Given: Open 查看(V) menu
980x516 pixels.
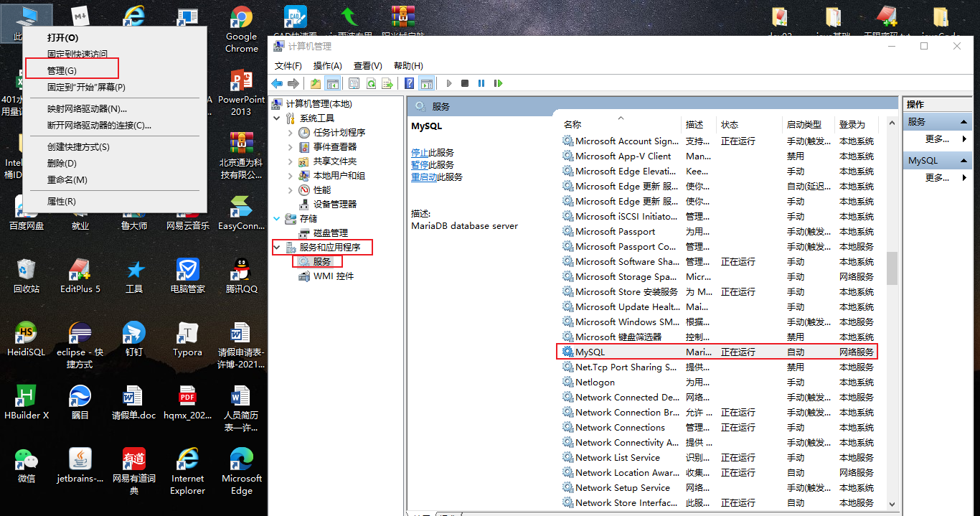Looking at the screenshot, I should pyautogui.click(x=368, y=65).
